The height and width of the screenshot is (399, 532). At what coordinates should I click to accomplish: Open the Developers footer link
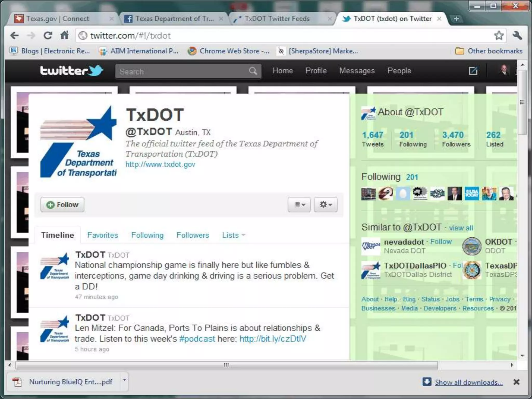[440, 308]
